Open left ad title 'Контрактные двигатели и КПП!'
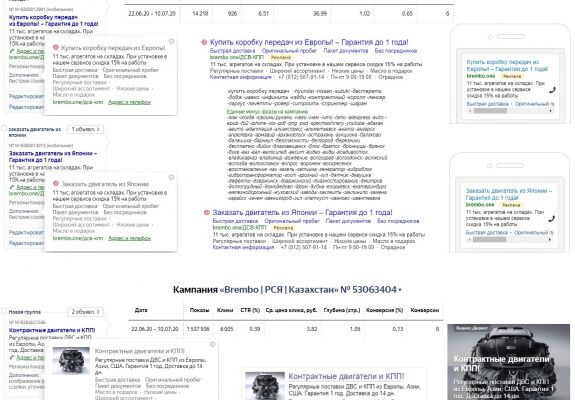 click(52, 330)
